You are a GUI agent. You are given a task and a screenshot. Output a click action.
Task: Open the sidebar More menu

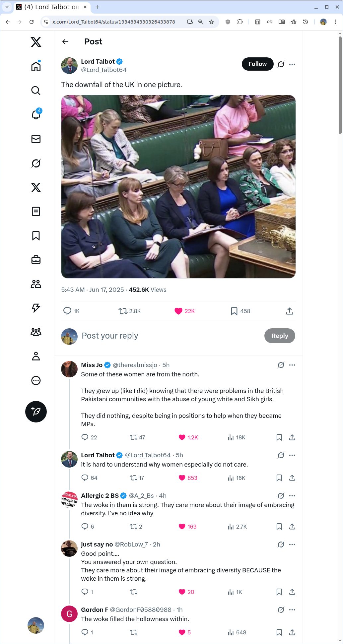tap(36, 380)
